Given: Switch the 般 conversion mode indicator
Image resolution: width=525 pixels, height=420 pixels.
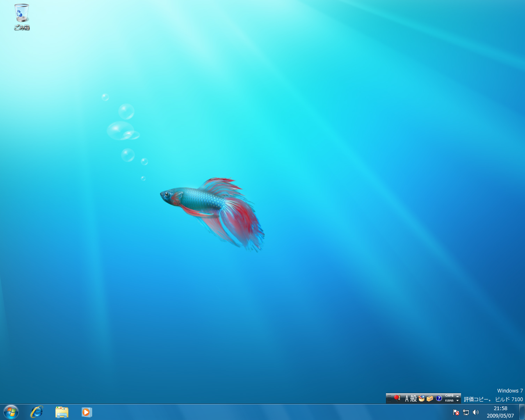Looking at the screenshot, I should pyautogui.click(x=413, y=398).
